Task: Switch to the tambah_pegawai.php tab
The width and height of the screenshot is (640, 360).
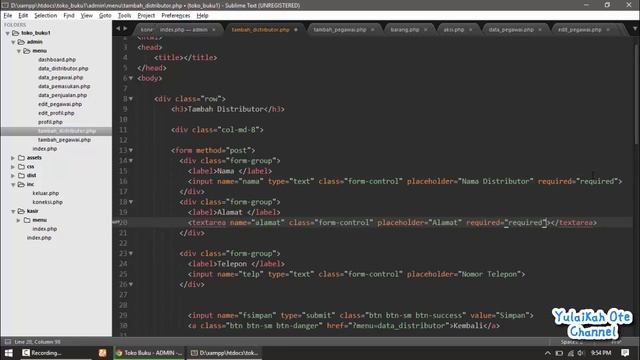Action: coord(340,29)
